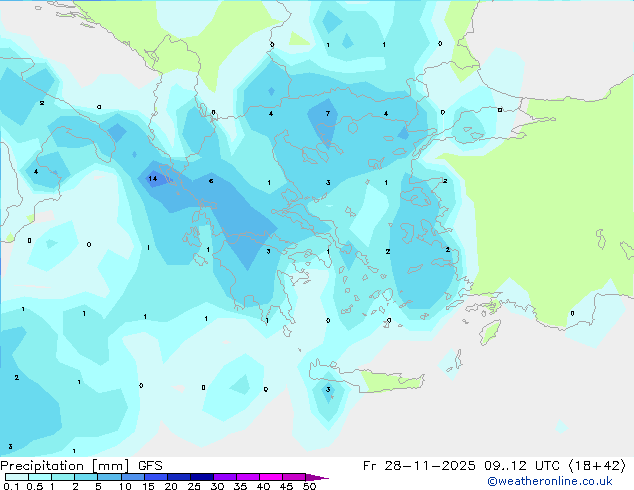Viewport: 634px width, 490px height.
Task: Open the weatheronline.co.uk link
Action: [550, 481]
